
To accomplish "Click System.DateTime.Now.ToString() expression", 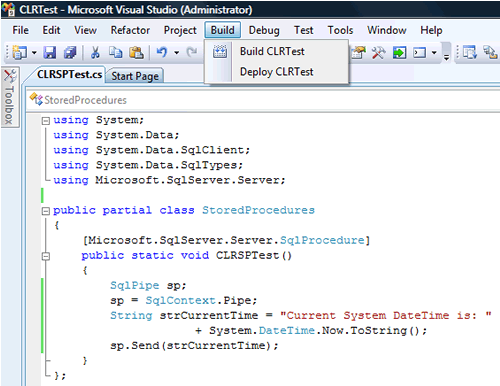I will (314, 331).
